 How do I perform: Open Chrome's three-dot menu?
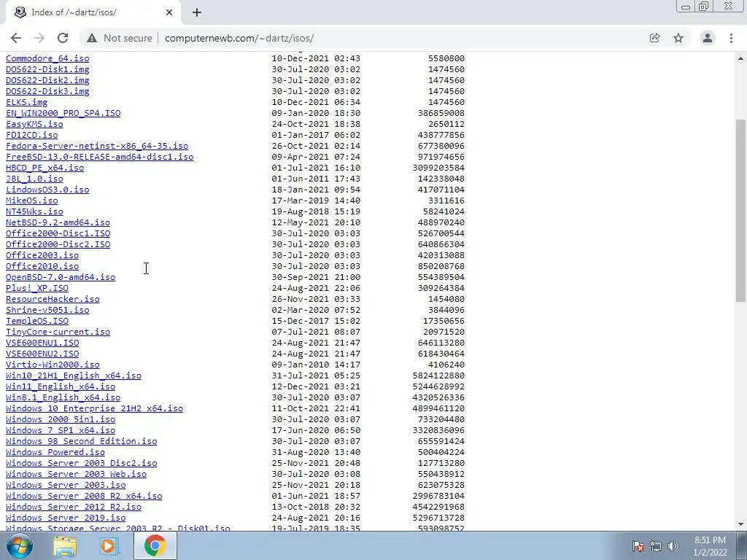coord(731,38)
